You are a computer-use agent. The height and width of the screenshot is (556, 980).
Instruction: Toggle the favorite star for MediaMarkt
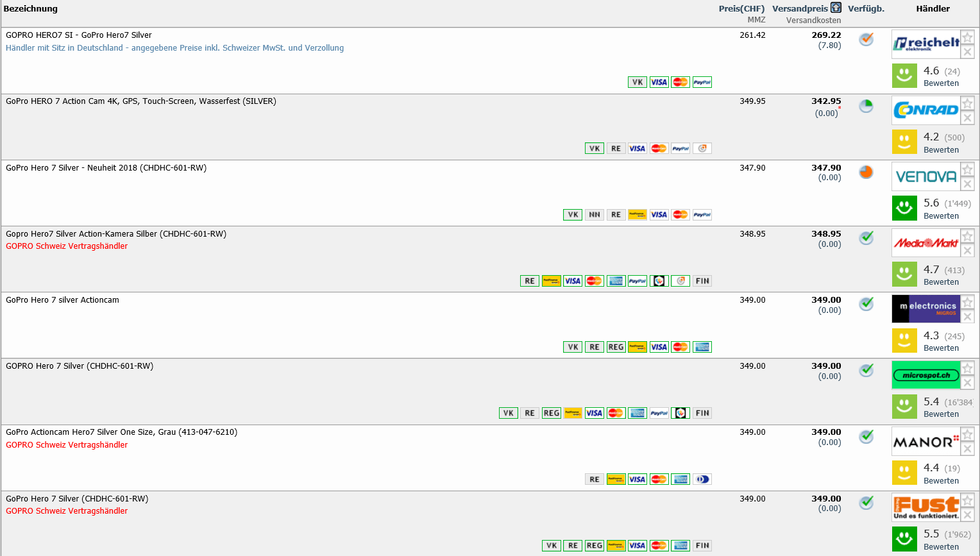click(x=967, y=236)
